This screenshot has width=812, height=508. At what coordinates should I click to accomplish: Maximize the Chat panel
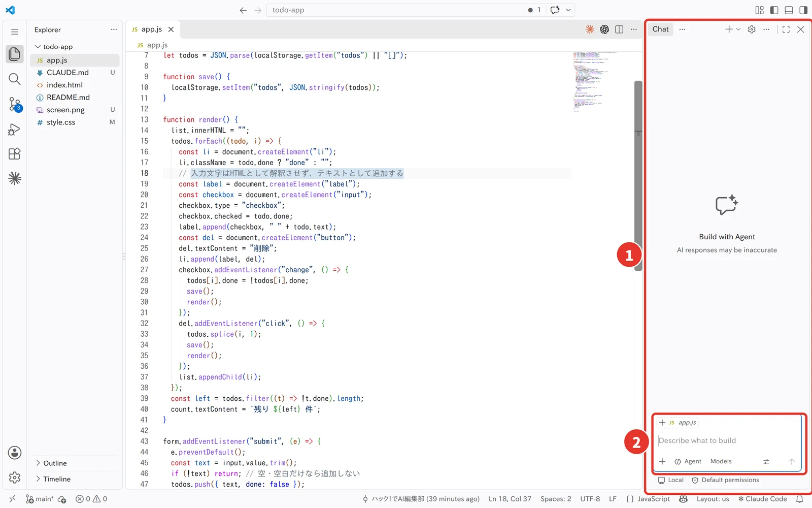point(786,29)
